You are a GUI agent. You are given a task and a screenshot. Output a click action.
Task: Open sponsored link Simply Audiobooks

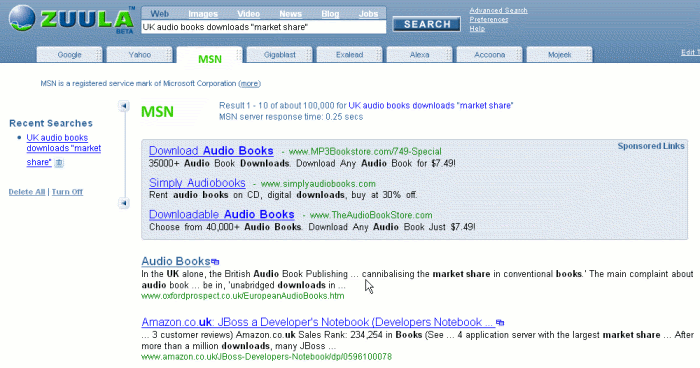coord(197,183)
